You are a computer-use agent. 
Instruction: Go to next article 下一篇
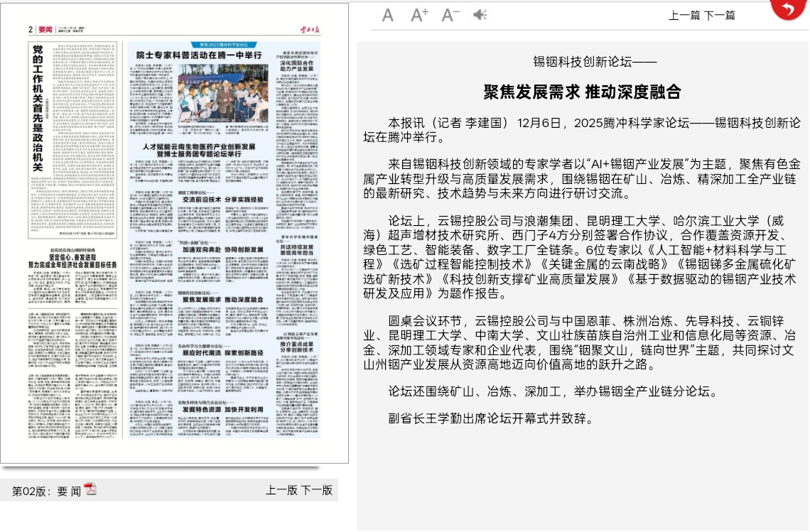719,16
